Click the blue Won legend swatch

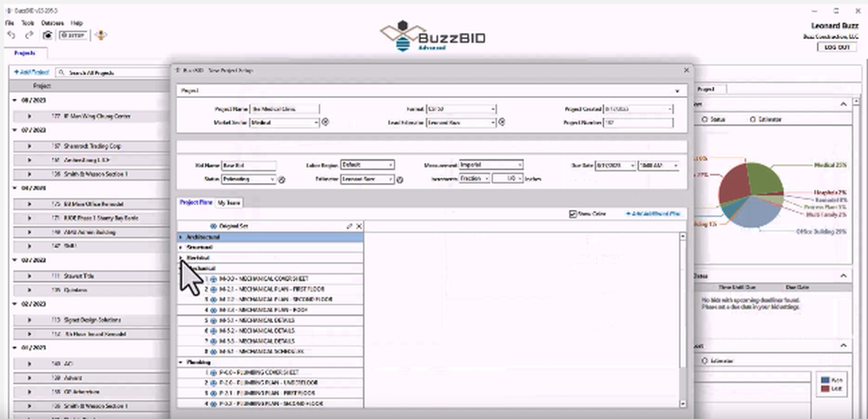[x=825, y=380]
